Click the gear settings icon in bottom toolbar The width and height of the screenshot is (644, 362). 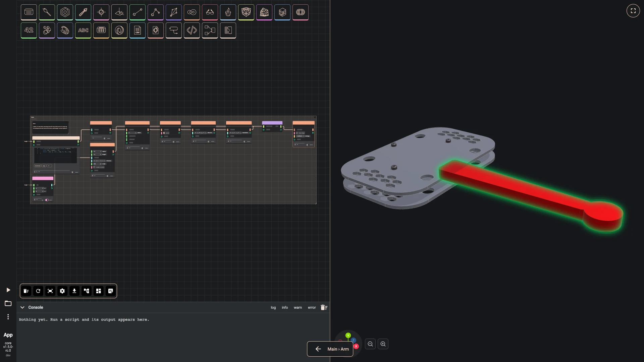point(62,291)
